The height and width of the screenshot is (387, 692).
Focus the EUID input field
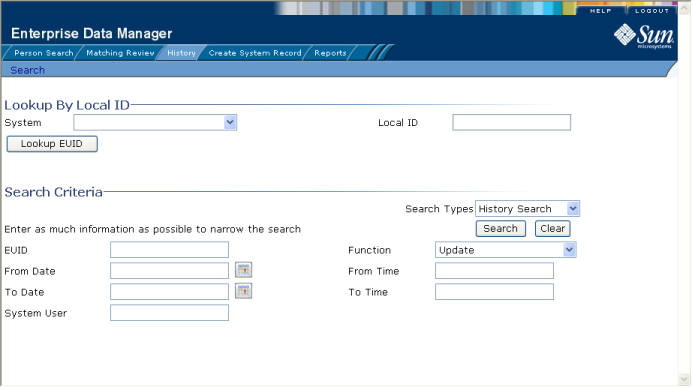point(169,250)
